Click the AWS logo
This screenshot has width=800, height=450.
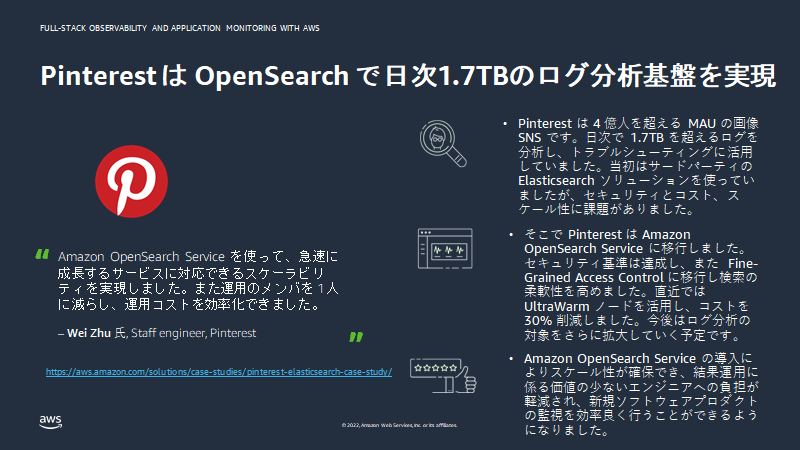[51, 421]
